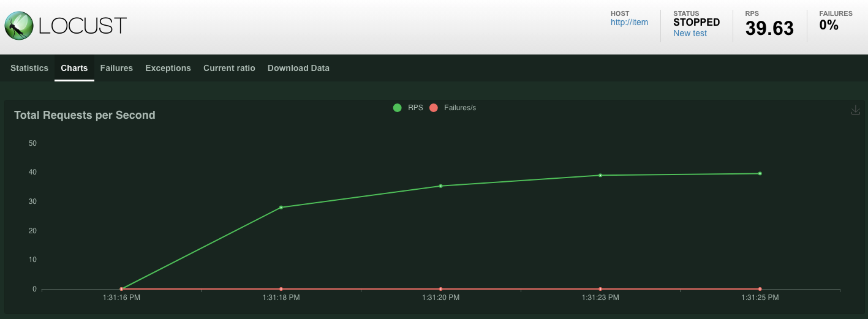Viewport: 868px width, 319px height.
Task: Click green RPS data point at 1:31:23 PM
Action: [600, 175]
